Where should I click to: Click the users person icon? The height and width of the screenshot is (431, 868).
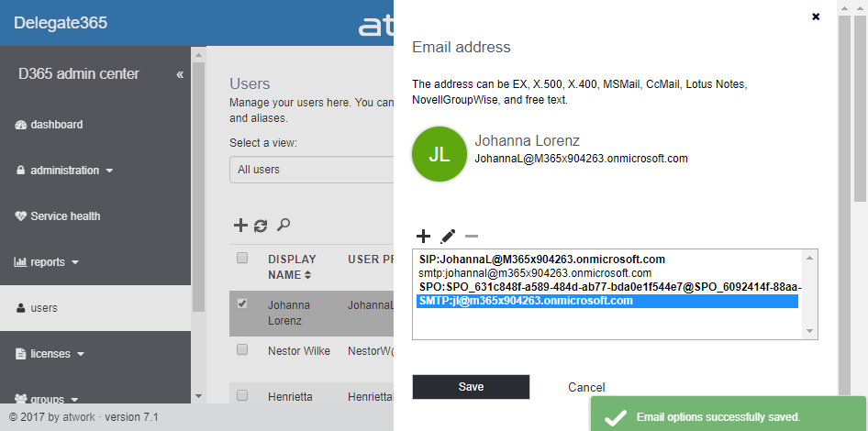pyautogui.click(x=20, y=308)
